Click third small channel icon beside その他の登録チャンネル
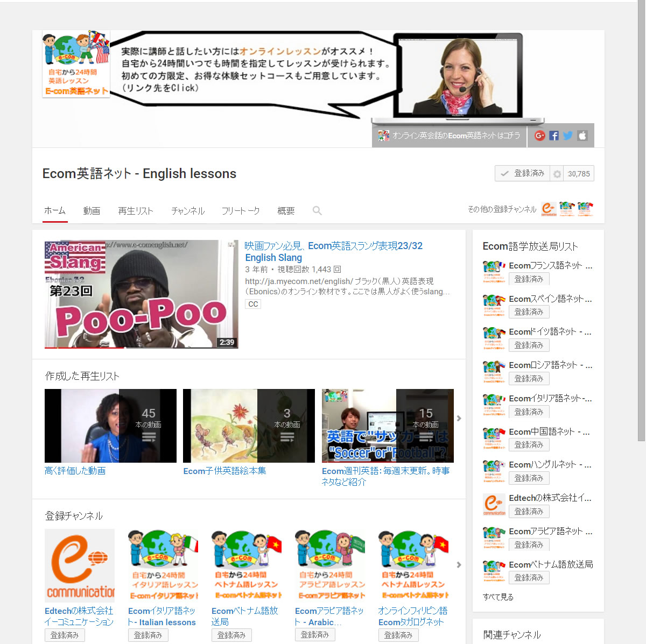 pyautogui.click(x=585, y=209)
